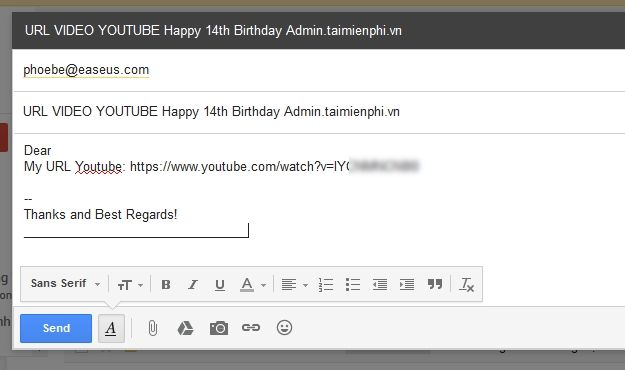Viewport: 625px width, 370px height.
Task: Click the Dear greeting line
Action: [37, 150]
